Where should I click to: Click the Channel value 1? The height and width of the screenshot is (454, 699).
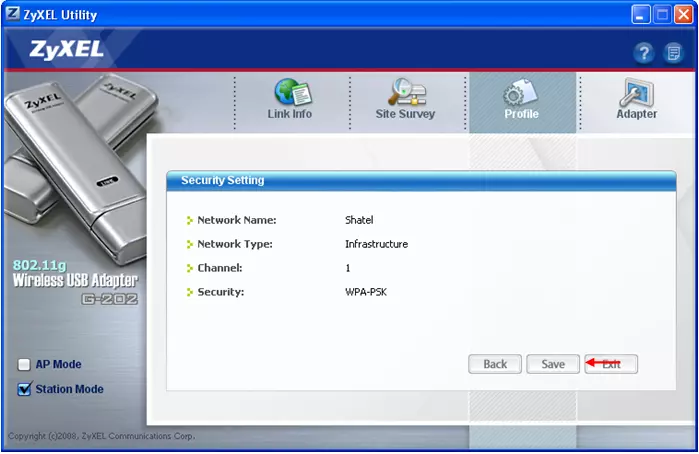[x=348, y=268]
